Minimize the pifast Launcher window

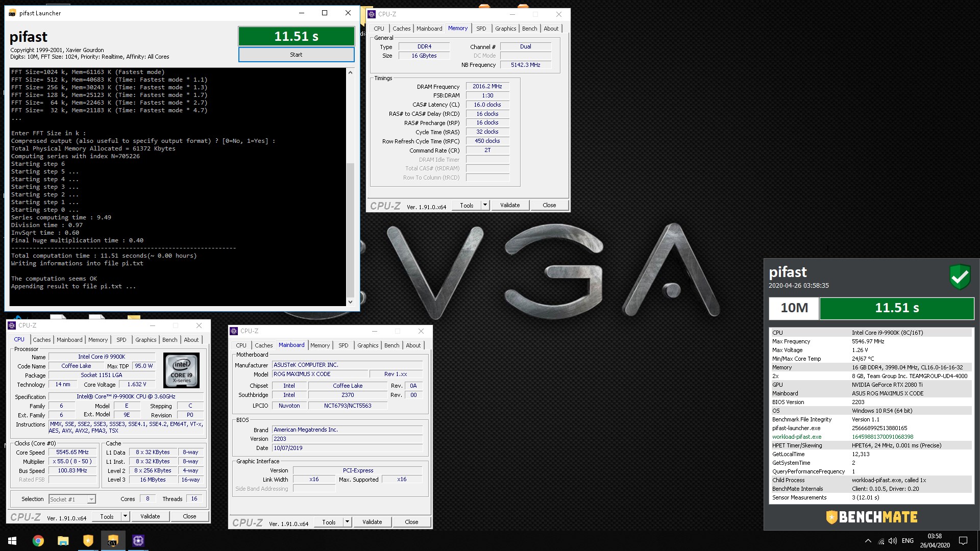pos(301,13)
